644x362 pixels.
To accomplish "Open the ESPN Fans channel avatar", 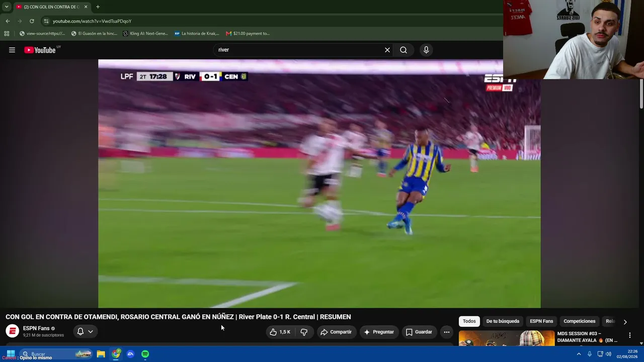I will coord(12,331).
